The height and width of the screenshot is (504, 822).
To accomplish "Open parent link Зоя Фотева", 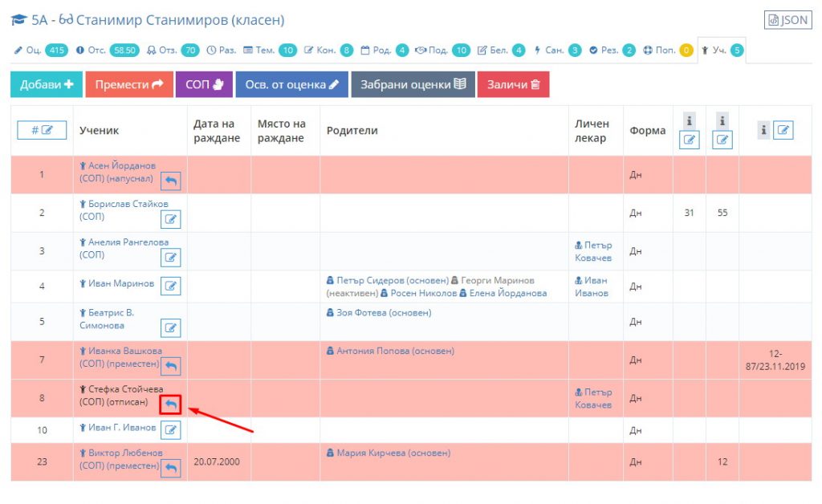I will [379, 313].
